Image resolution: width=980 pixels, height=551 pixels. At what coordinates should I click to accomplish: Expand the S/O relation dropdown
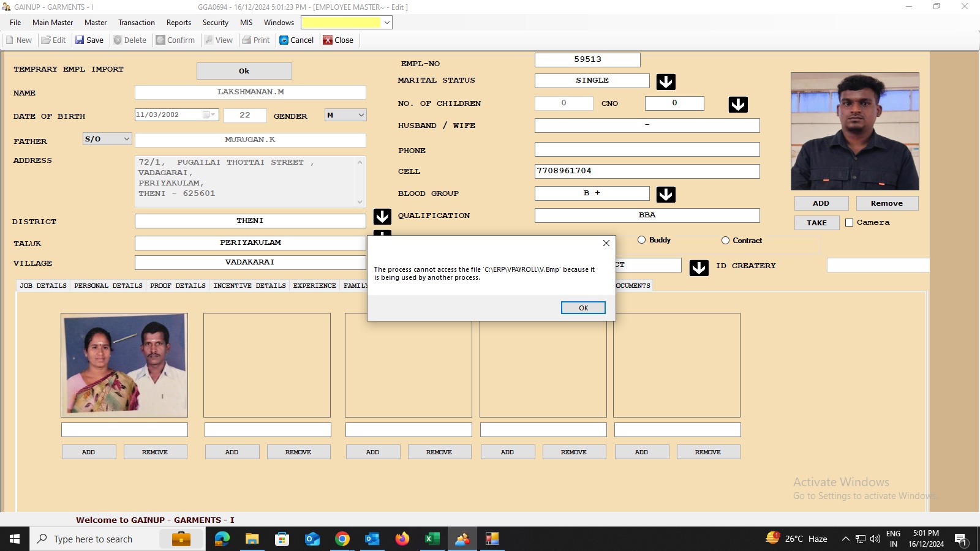coord(126,139)
